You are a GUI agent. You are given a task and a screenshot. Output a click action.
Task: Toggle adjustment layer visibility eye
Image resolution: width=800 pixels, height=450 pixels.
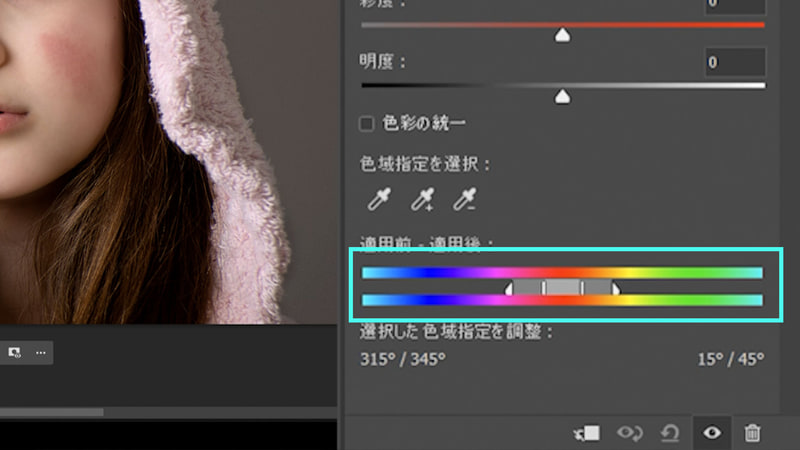point(712,433)
